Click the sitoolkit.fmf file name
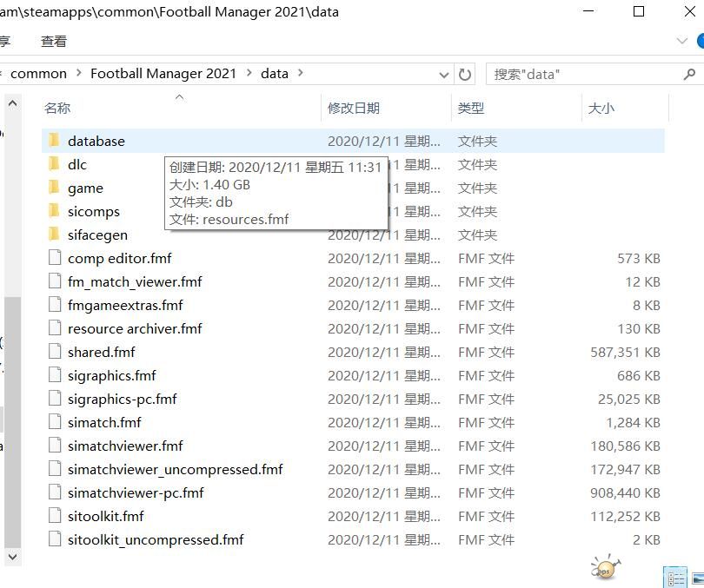 coord(106,516)
